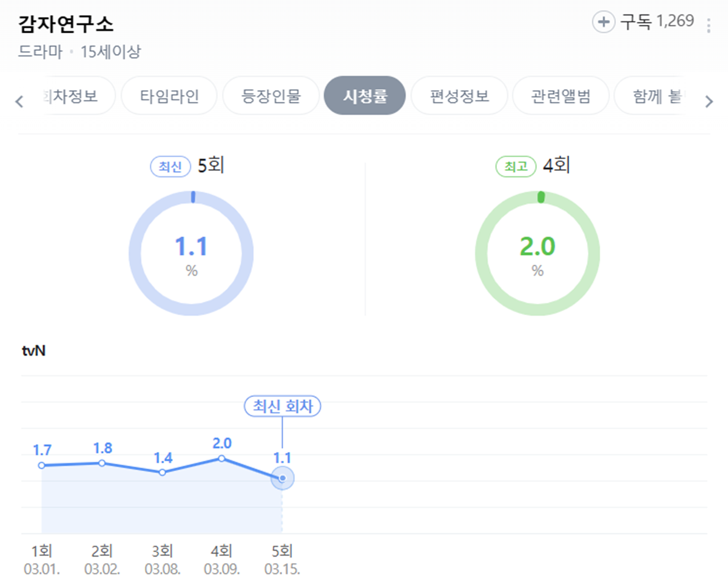This screenshot has height=588, width=728.
Task: Click the highlighted 5회 data point
Action: pyautogui.click(x=282, y=478)
